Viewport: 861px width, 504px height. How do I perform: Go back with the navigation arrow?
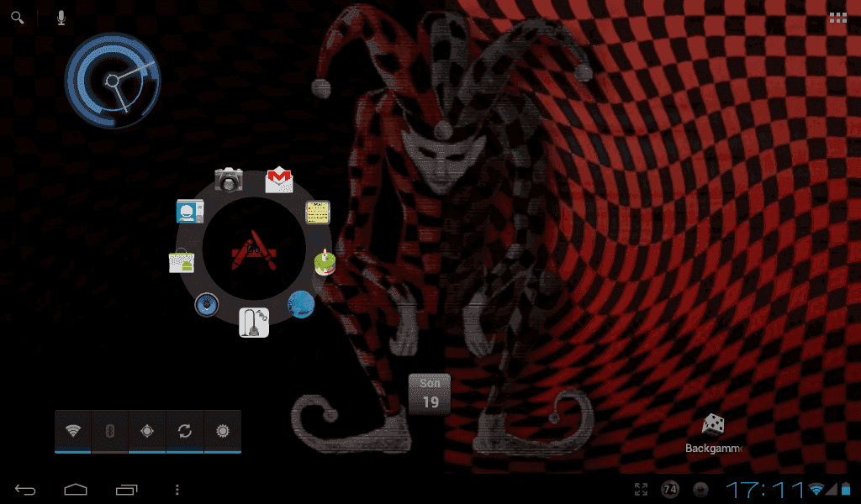coord(25,489)
